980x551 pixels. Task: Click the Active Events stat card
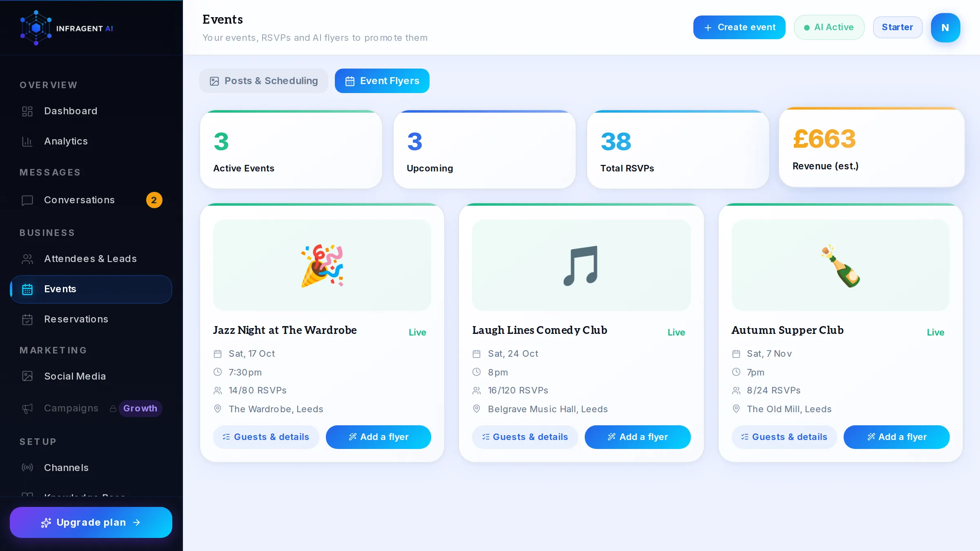[291, 149]
